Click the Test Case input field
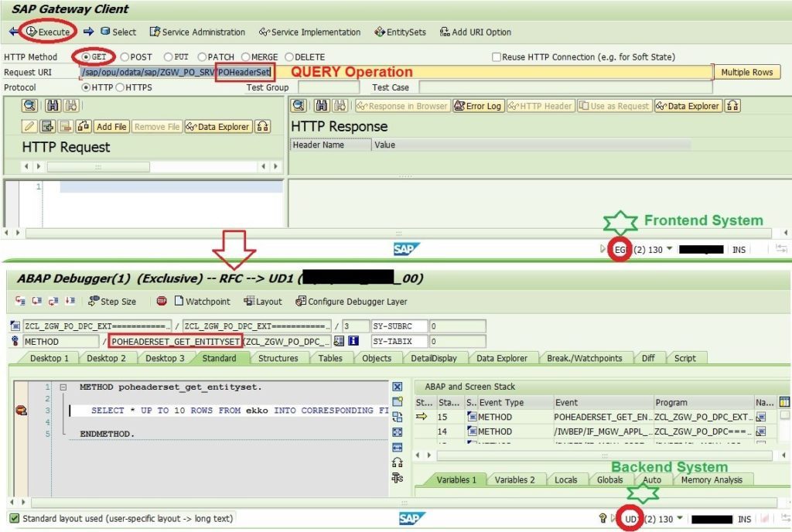Viewport: 792px width, 532px height. (565, 87)
